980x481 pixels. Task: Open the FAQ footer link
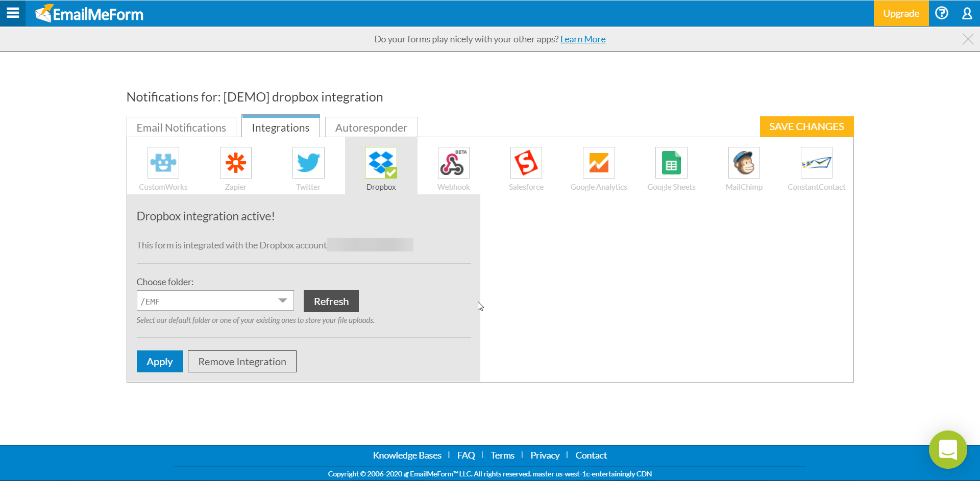pyautogui.click(x=466, y=455)
